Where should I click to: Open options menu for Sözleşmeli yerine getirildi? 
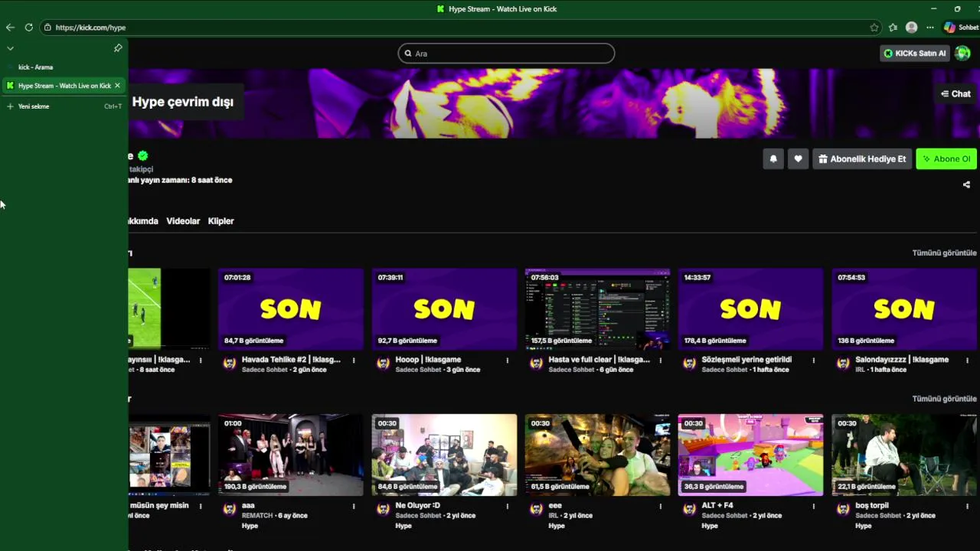tap(814, 360)
